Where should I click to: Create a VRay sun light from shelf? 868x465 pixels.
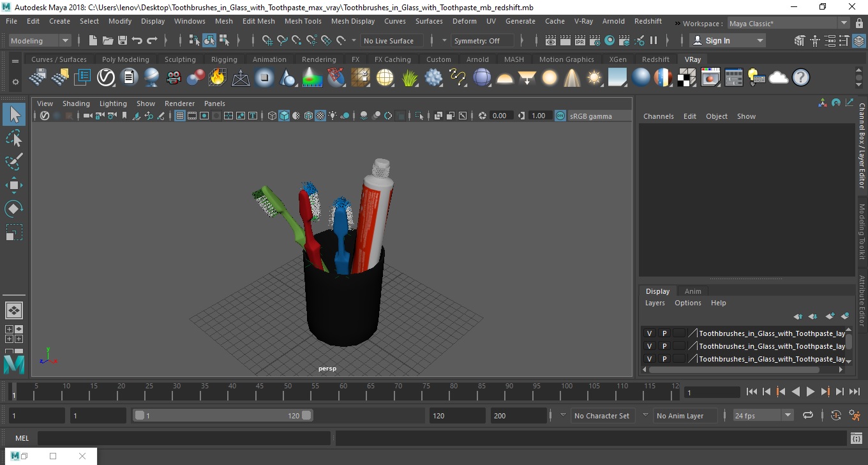pos(594,78)
